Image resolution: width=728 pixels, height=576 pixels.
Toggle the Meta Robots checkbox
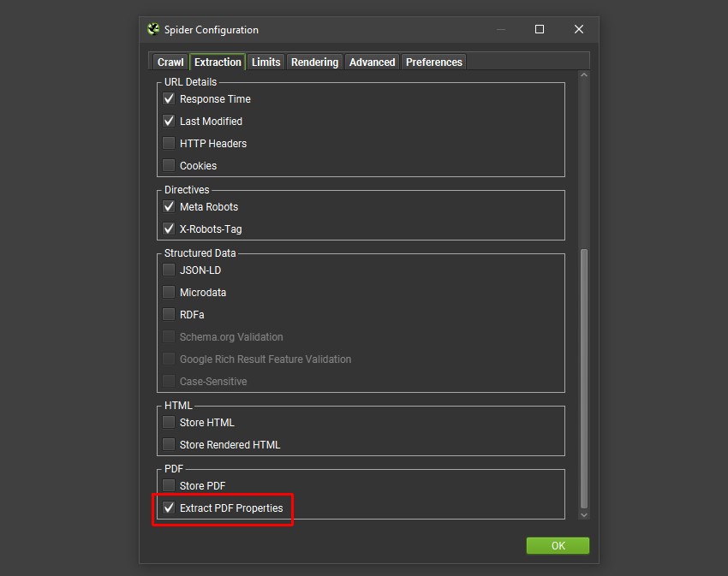(169, 206)
